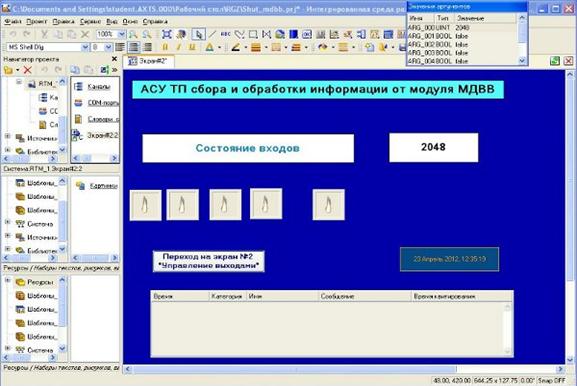
Task: Click the folder icon in the navigator toolbar
Action: pos(8,70)
